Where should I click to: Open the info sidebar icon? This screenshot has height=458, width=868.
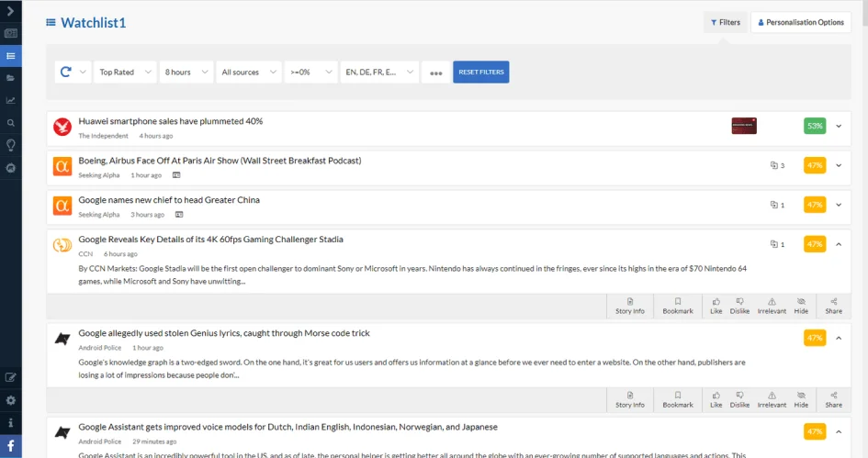coord(10,422)
